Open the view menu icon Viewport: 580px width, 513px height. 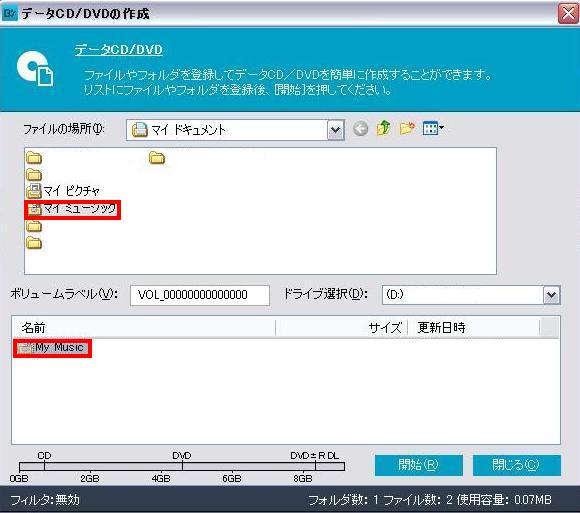click(x=430, y=129)
